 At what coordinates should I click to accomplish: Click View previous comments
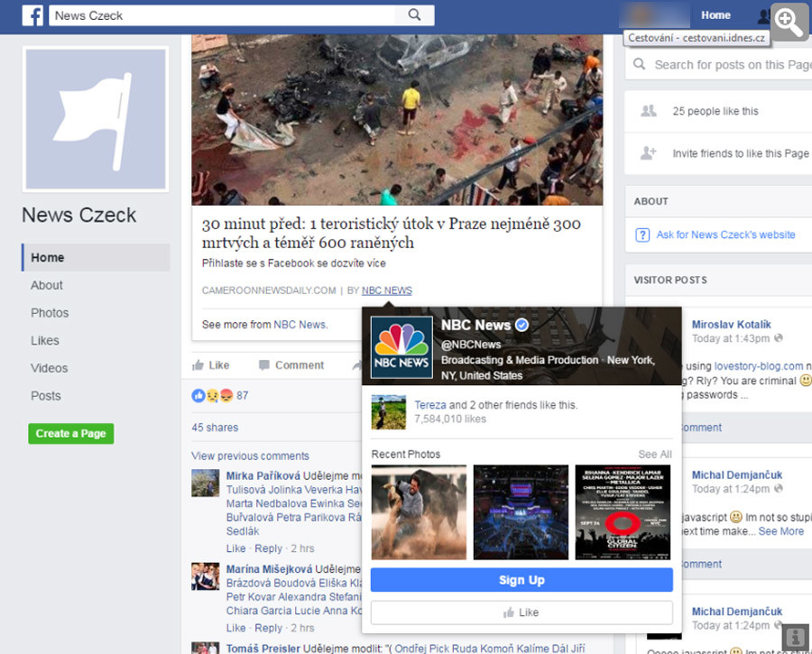pyautogui.click(x=250, y=456)
